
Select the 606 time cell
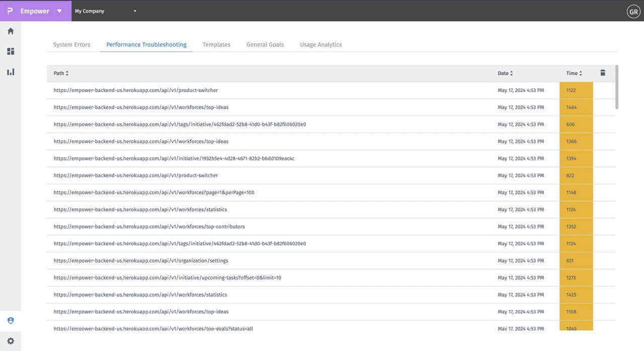pos(576,125)
